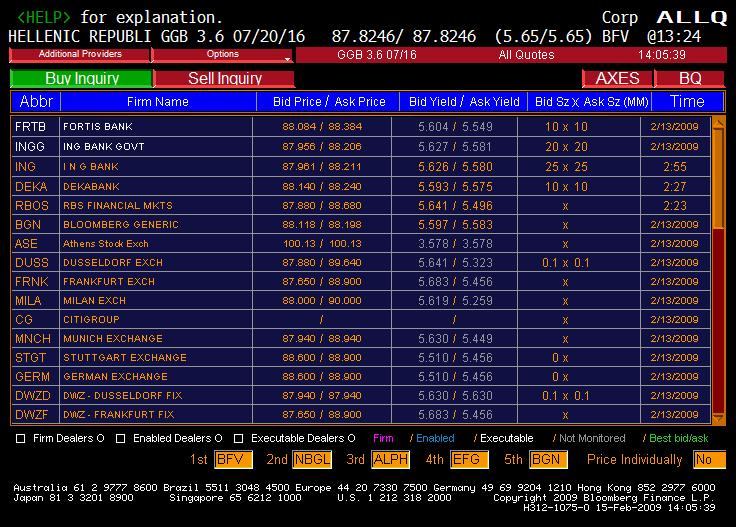The height and width of the screenshot is (527, 736).
Task: Edit the 3rd pricing source field ALPH
Action: [390, 459]
